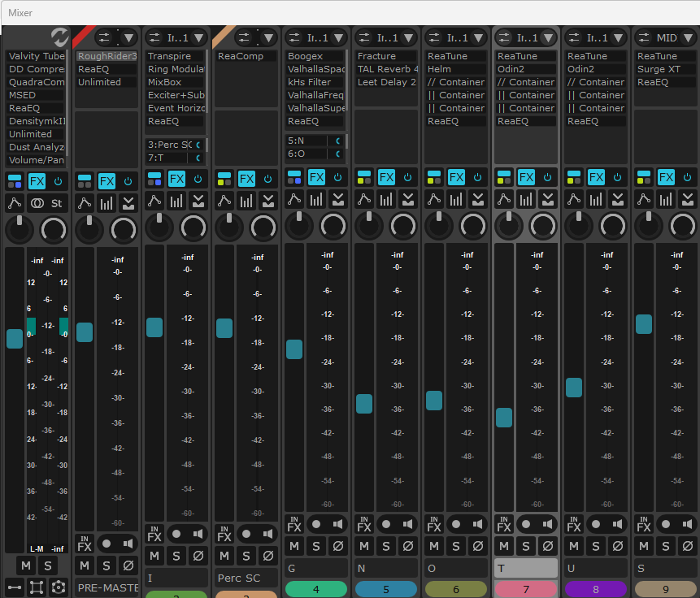Click master bottom horizontal link icon
The image size is (700, 598).
click(15, 587)
